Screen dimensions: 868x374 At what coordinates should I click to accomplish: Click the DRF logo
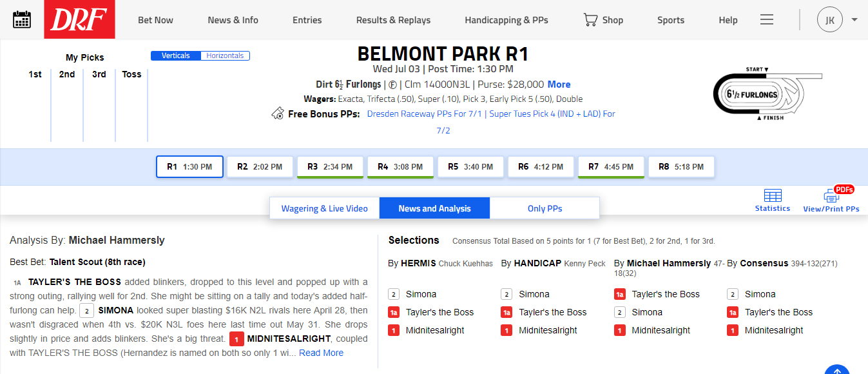(x=79, y=19)
